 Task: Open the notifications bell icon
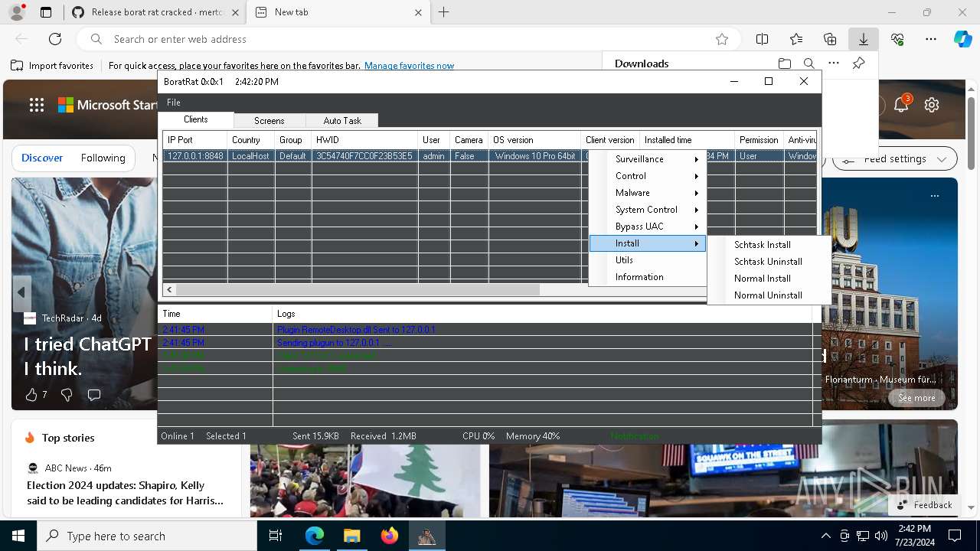901,105
